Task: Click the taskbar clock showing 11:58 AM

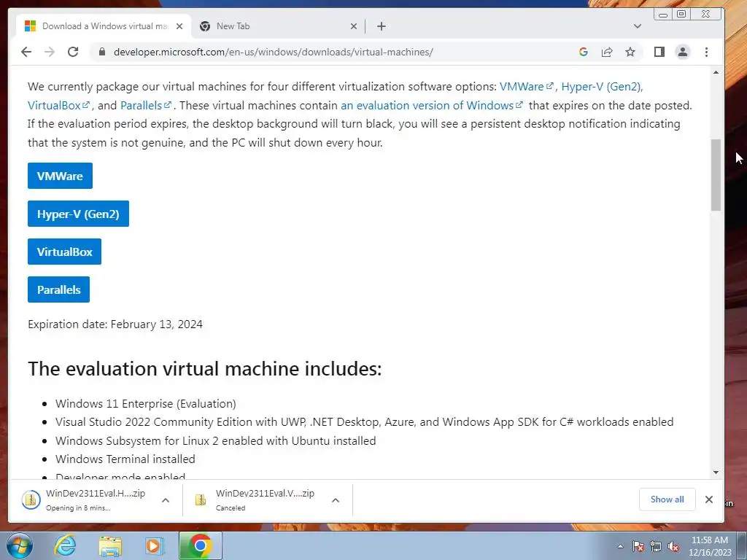Action: (x=710, y=545)
